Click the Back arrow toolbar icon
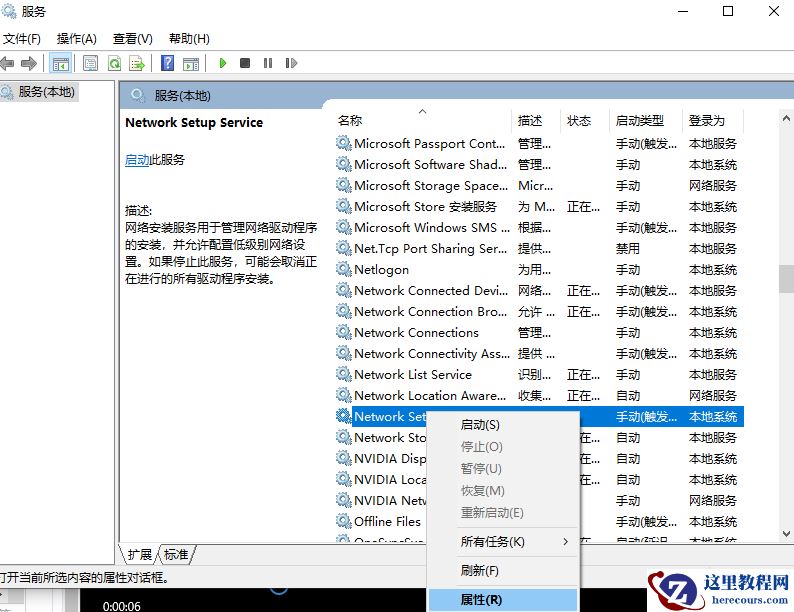Screen dimensions: 794x612 (x=7, y=63)
